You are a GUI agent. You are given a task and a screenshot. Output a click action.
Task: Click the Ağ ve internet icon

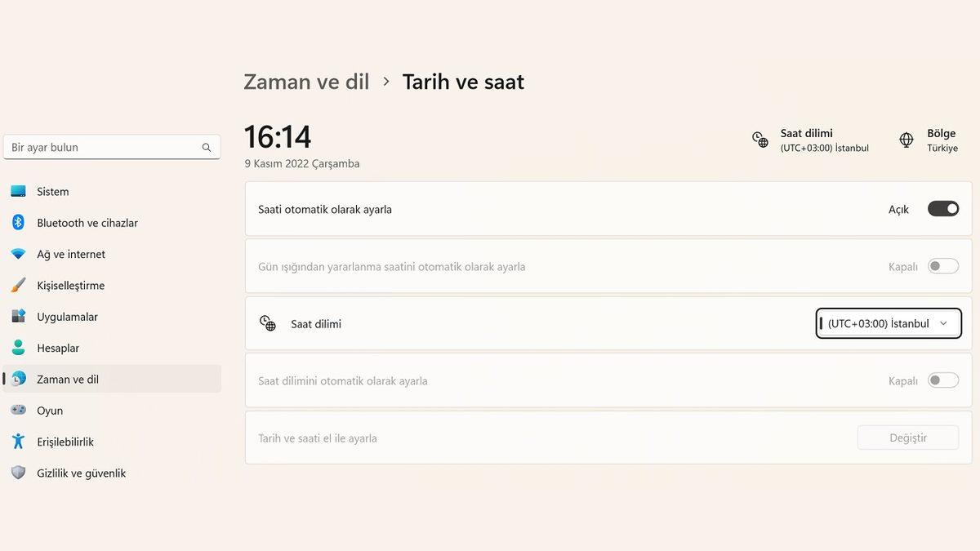pos(20,254)
